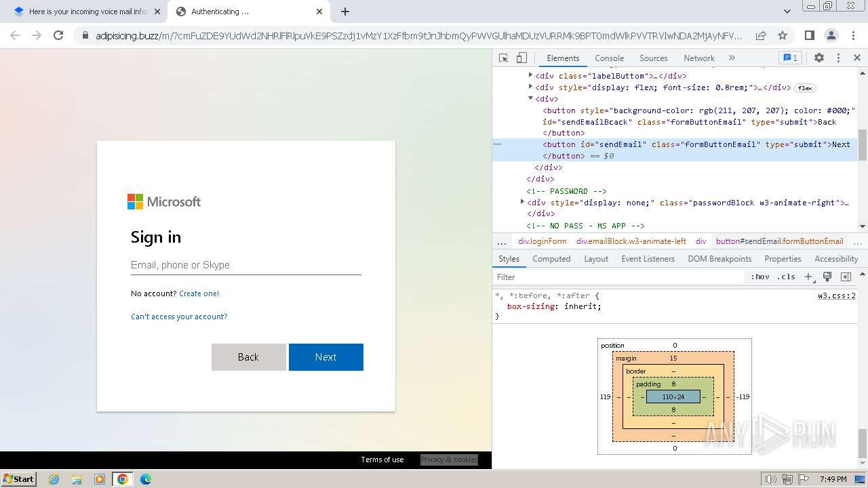Expand the labelButtom div node

pos(530,76)
